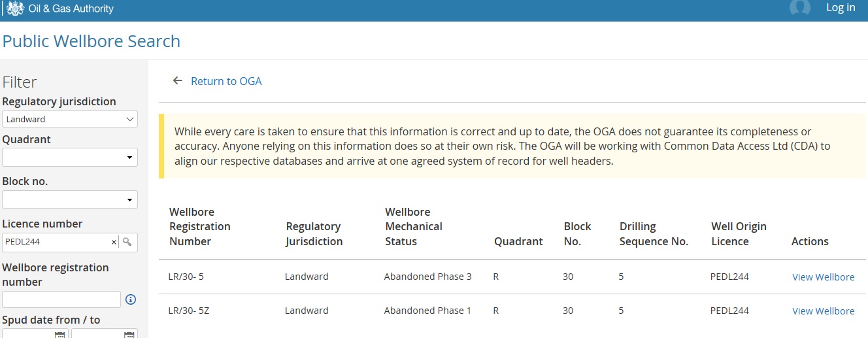Image resolution: width=868 pixels, height=338 pixels.
Task: View Wellbore for LR/30- 5
Action: click(824, 277)
